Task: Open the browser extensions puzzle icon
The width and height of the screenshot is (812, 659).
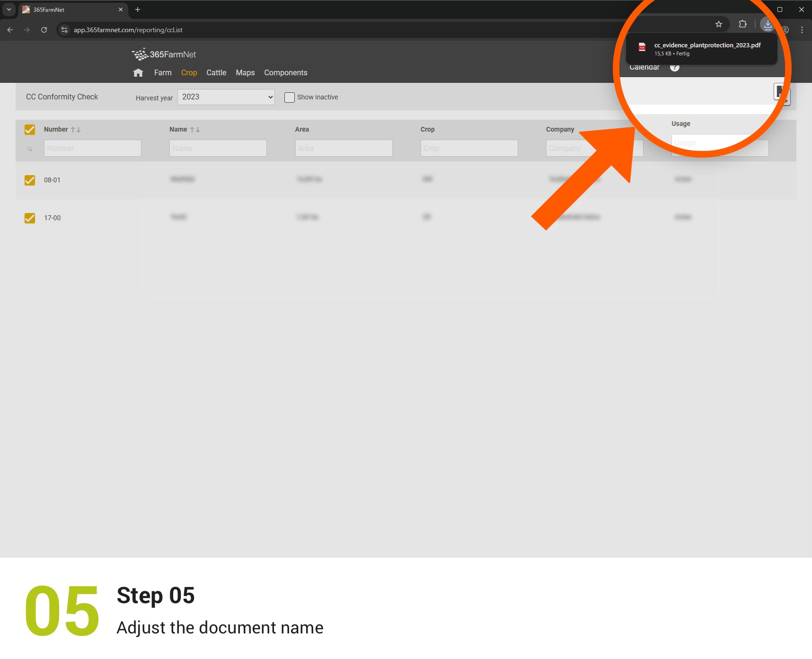Action: click(742, 24)
